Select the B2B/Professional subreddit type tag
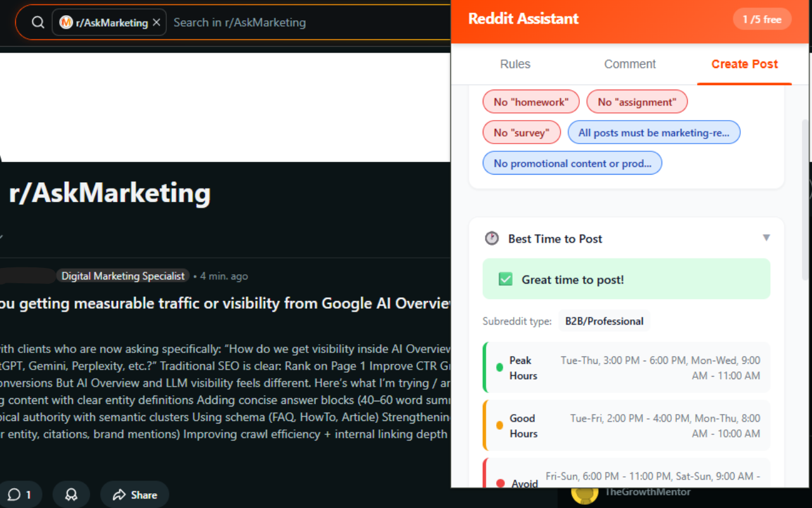Screen dimensions: 812x508 (604, 321)
